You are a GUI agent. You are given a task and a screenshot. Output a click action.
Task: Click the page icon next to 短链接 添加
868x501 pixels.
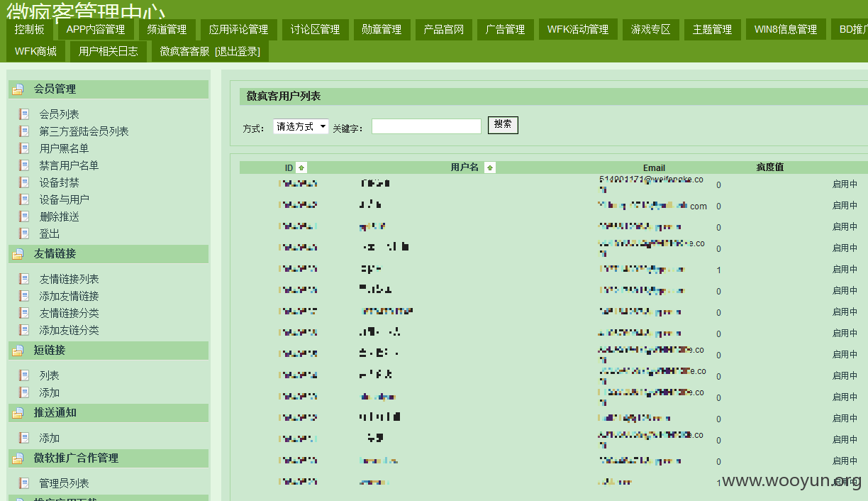click(24, 392)
